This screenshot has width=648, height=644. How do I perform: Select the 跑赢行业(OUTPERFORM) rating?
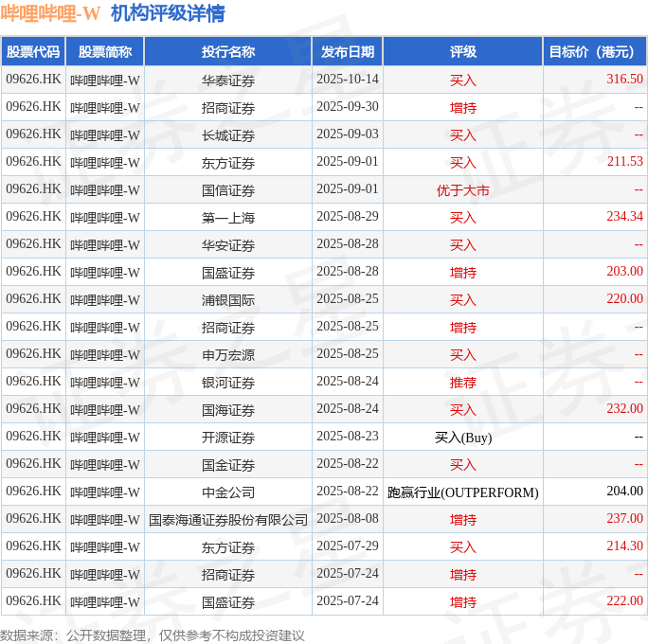pyautogui.click(x=463, y=492)
